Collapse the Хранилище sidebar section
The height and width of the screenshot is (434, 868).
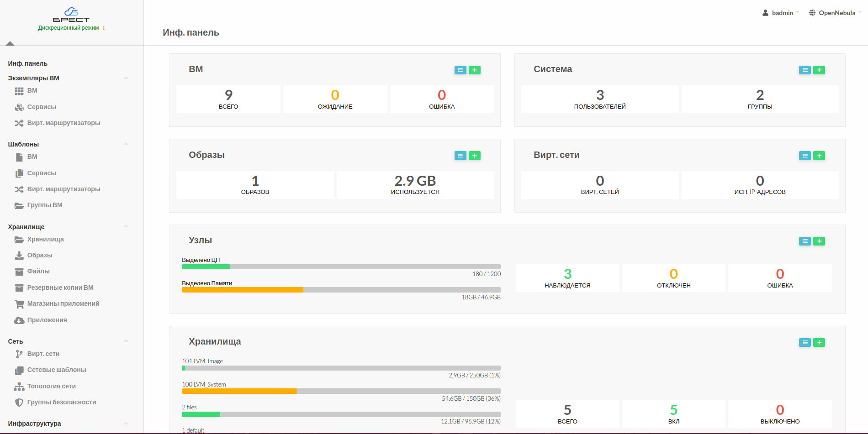(126, 226)
